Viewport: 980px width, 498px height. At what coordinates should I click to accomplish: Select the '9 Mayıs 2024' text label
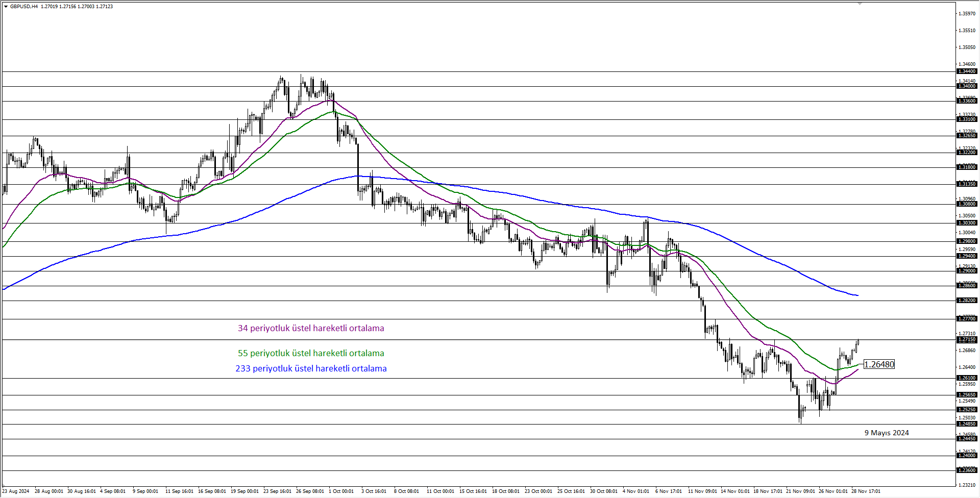click(887, 433)
